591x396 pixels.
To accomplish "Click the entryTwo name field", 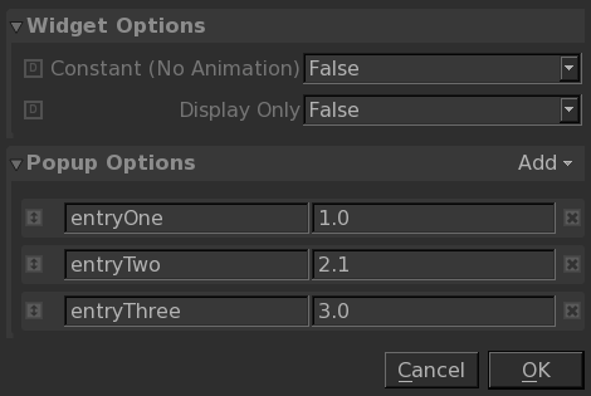I will click(186, 265).
